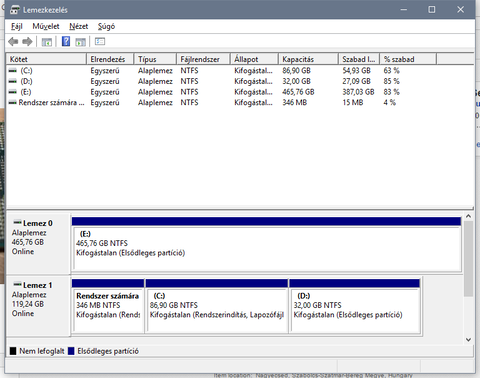480x378 pixels.
Task: Click the Forward arrow toolbar icon
Action: pos(27,42)
